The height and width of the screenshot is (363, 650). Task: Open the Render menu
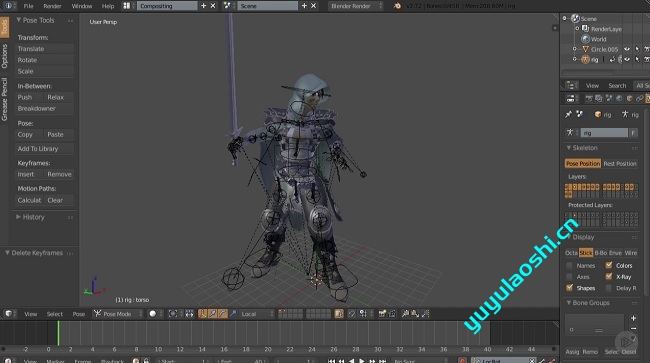click(52, 6)
